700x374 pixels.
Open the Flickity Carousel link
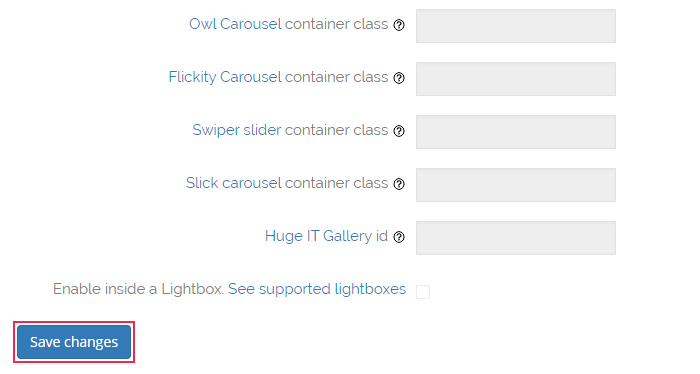point(225,77)
